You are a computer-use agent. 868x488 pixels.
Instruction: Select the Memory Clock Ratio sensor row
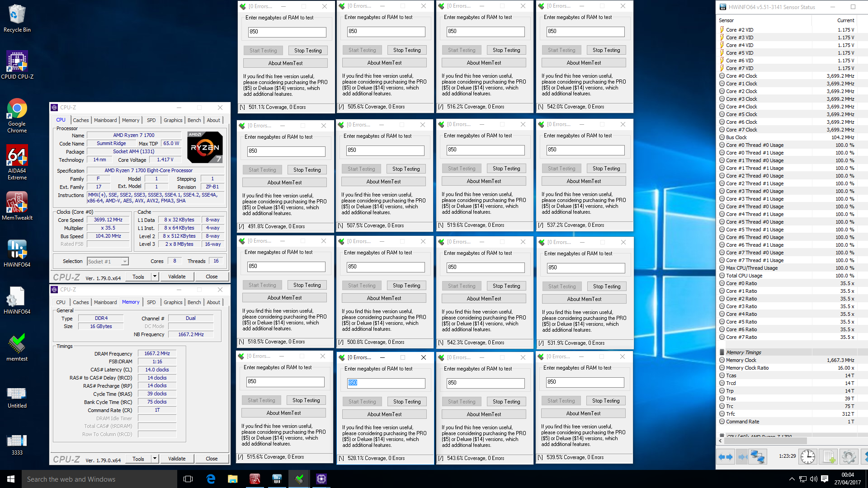(787, 368)
